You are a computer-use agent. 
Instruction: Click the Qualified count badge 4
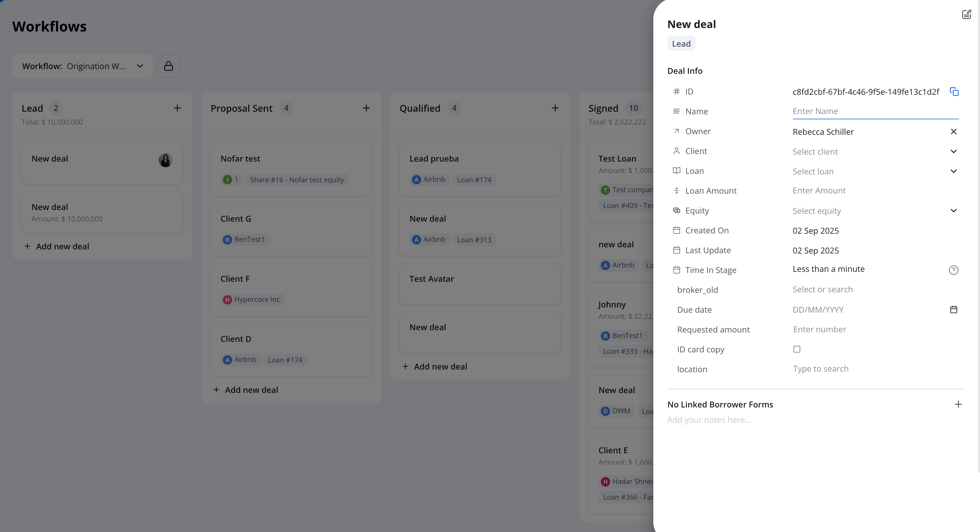click(x=454, y=108)
